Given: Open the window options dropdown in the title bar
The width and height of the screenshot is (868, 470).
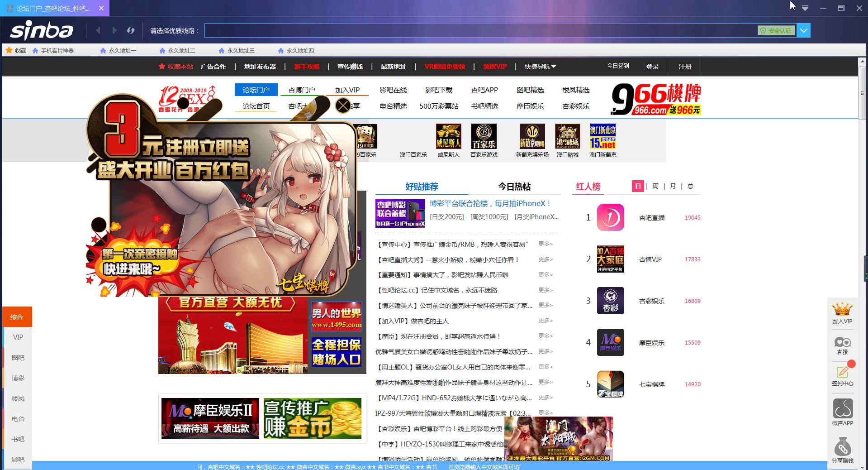Looking at the screenshot, I should click(805, 8).
